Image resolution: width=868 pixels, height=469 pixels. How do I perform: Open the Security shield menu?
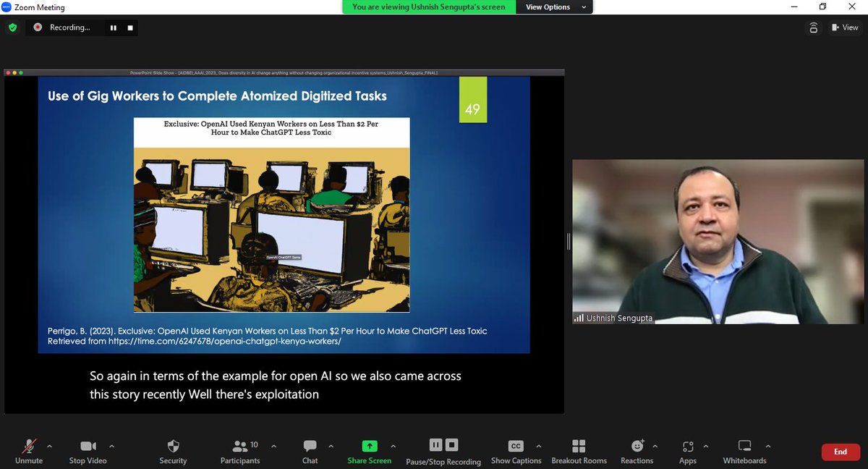(x=173, y=451)
